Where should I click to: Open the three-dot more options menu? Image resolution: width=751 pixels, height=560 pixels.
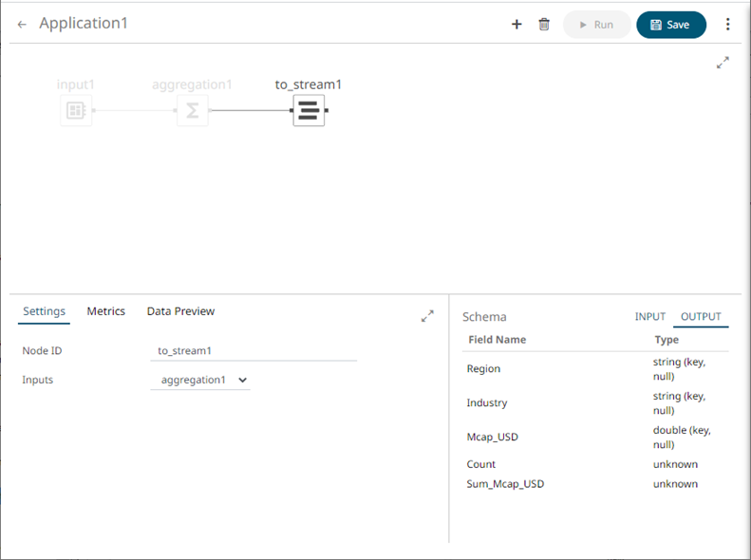click(x=728, y=25)
